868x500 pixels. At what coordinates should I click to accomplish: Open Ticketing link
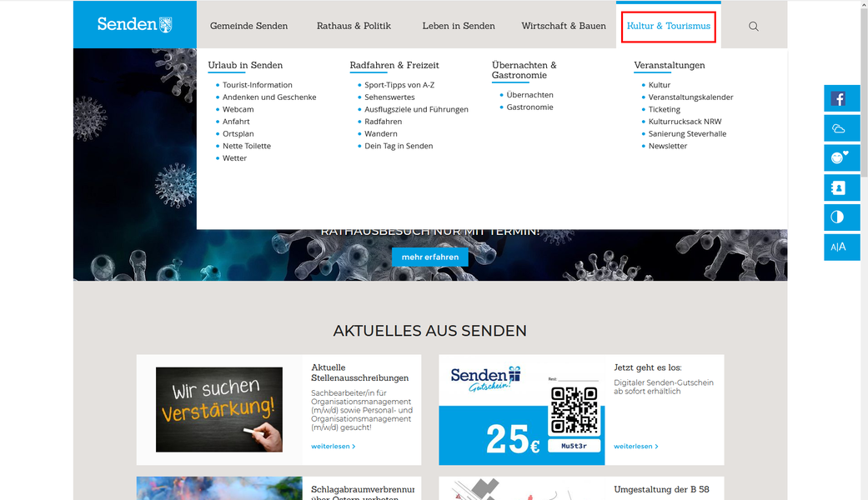[665, 109]
